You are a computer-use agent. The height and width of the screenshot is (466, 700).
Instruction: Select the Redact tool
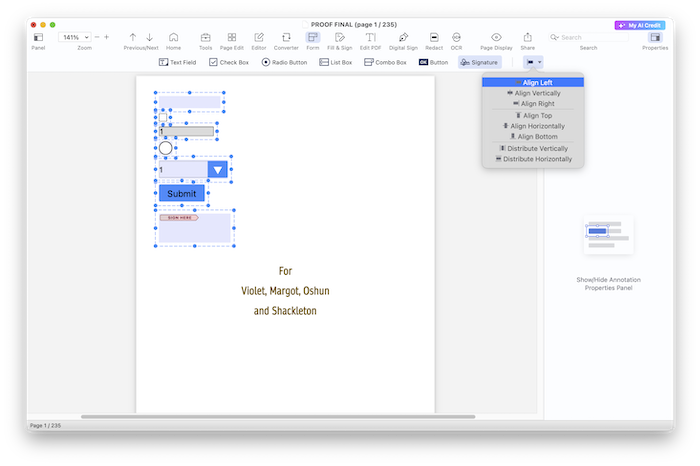tap(434, 37)
